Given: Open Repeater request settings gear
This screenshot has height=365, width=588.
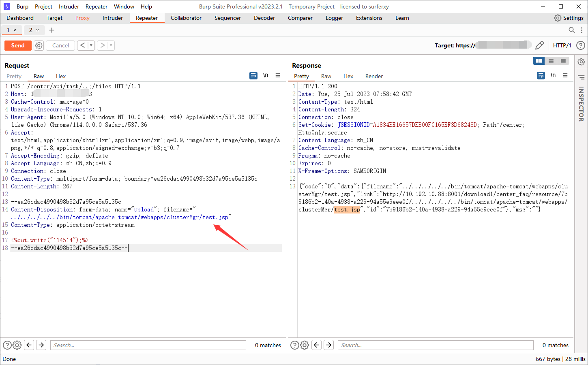Looking at the screenshot, I should pyautogui.click(x=39, y=45).
